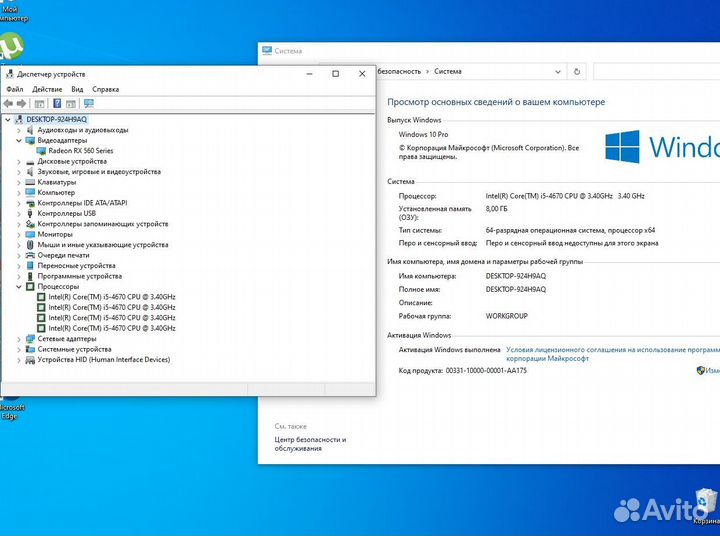Open the address bar dropdown in System window
Screen dimensions: 720x536
pyautogui.click(x=557, y=72)
